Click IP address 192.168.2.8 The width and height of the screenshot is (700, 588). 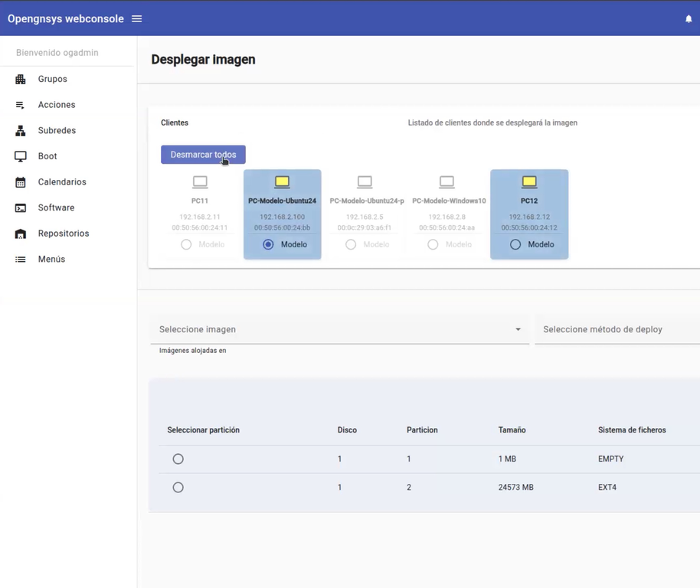tap(446, 217)
